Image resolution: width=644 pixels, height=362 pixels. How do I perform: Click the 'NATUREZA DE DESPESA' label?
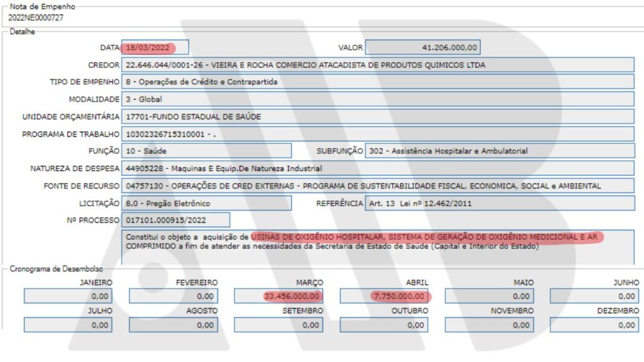click(75, 168)
